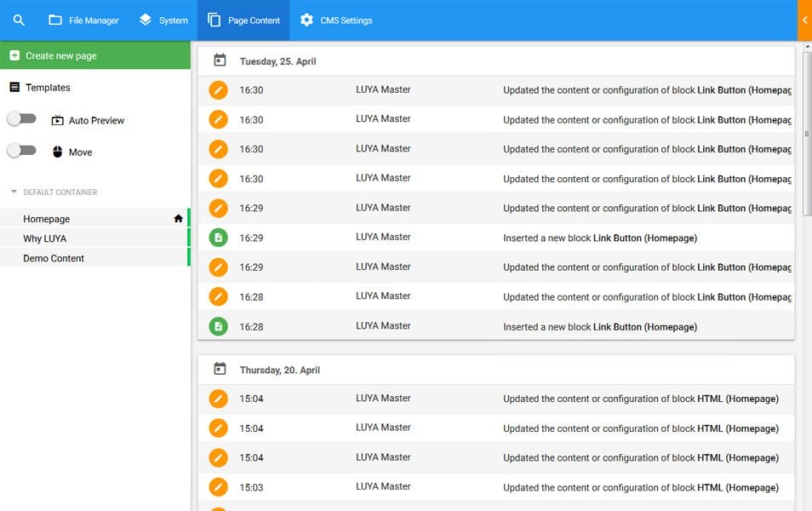812x511 pixels.
Task: Click the home icon beside Homepage
Action: pos(178,219)
